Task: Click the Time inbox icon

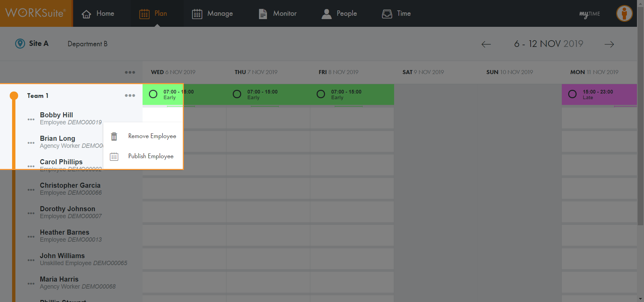Action: [387, 14]
